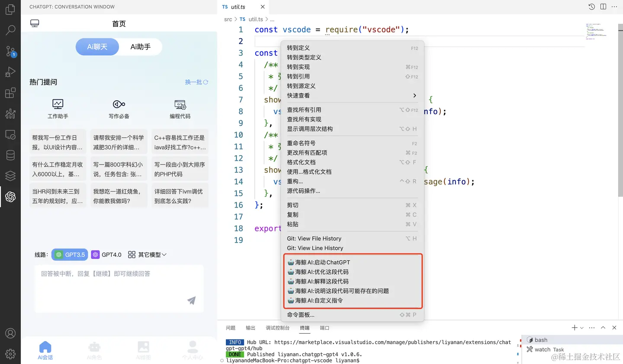Select 海鲸 AI:解释这段代码 menu item
The height and width of the screenshot is (364, 623).
(352, 281)
